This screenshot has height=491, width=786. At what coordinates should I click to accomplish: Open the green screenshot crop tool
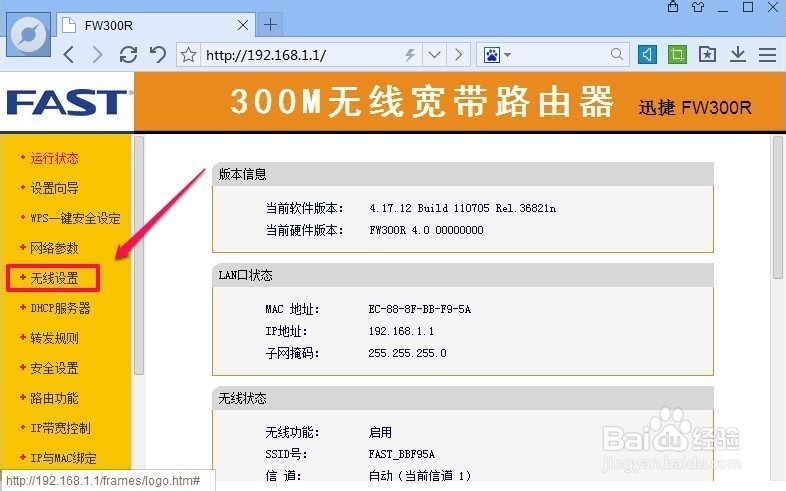(x=677, y=54)
